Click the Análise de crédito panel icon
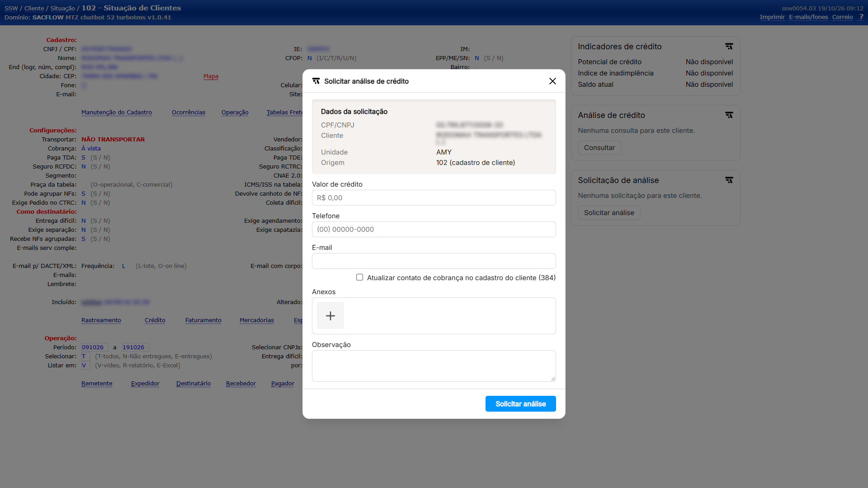The height and width of the screenshot is (488, 868). 729,115
